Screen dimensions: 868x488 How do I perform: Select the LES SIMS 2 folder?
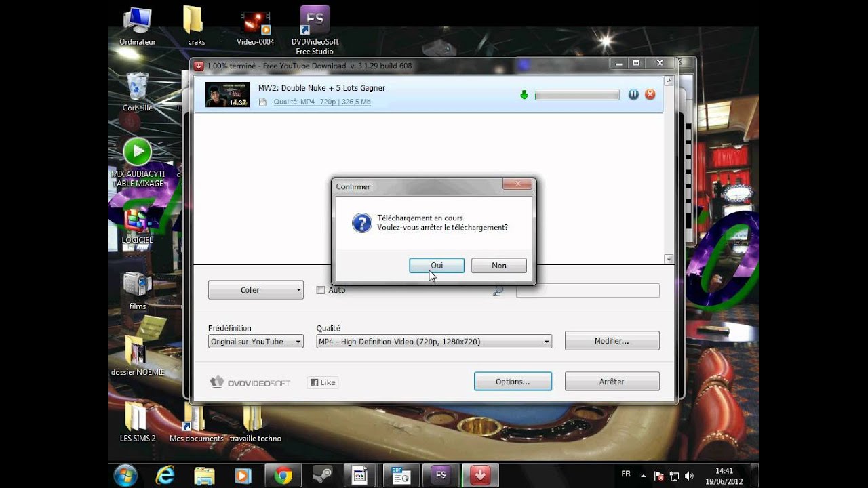[138, 422]
